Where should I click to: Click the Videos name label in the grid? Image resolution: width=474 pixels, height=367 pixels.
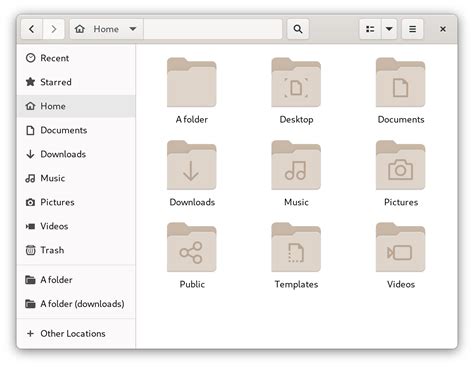(401, 284)
